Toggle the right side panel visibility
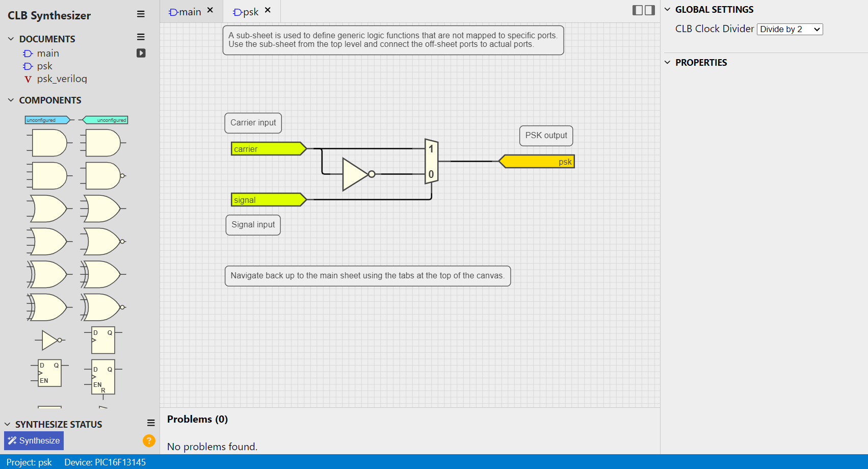 tap(650, 10)
